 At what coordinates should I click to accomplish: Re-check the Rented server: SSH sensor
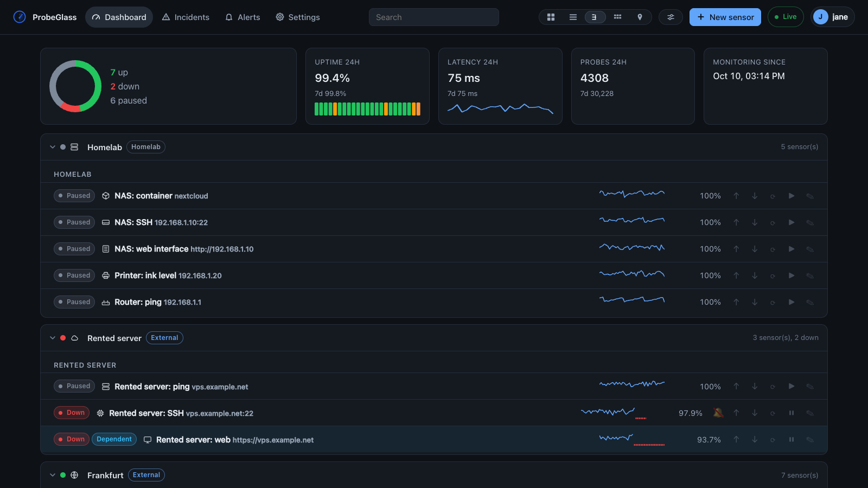tap(773, 413)
